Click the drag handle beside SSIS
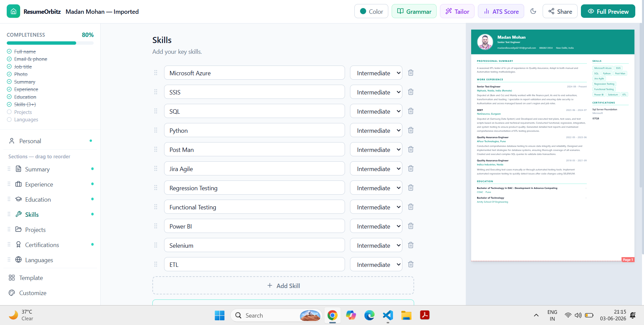This screenshot has width=644, height=325. (x=156, y=92)
